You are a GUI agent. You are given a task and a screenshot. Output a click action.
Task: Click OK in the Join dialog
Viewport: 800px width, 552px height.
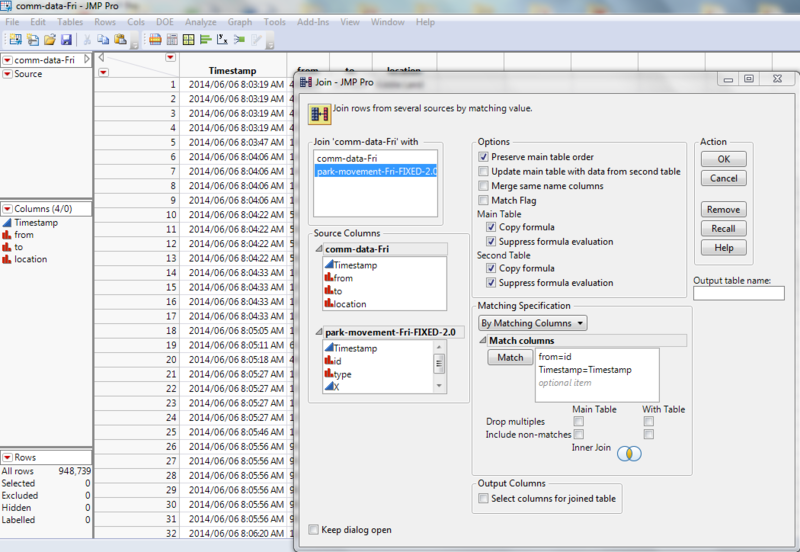(723, 159)
